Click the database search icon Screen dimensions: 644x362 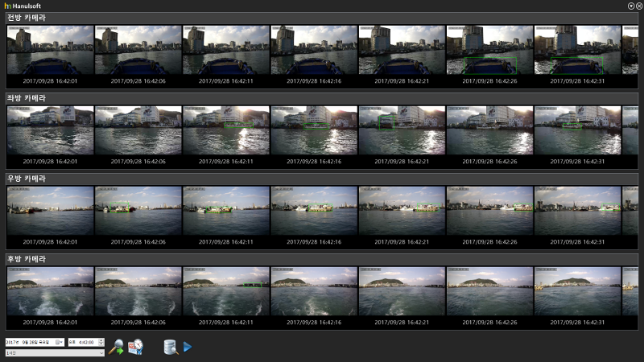(x=170, y=347)
